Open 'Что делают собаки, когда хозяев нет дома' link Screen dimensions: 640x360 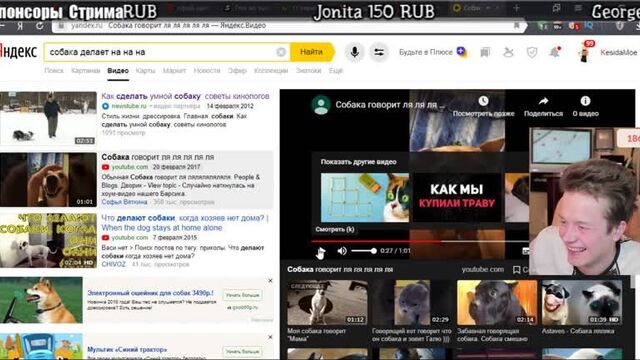[185, 223]
